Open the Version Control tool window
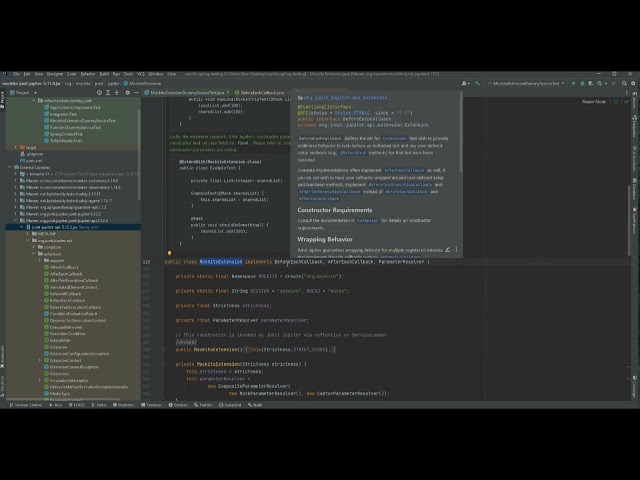640x480 pixels. tap(26, 405)
